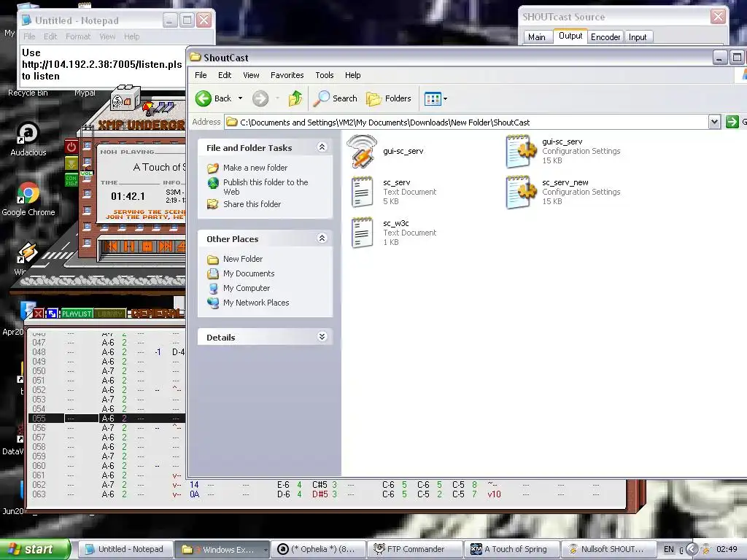The image size is (747, 560).
Task: Expand the Details panel
Action: (322, 337)
